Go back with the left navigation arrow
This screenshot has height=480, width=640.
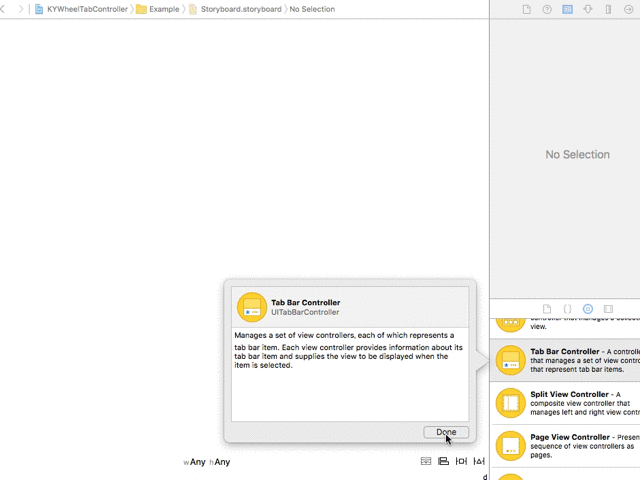pyautogui.click(x=2, y=9)
